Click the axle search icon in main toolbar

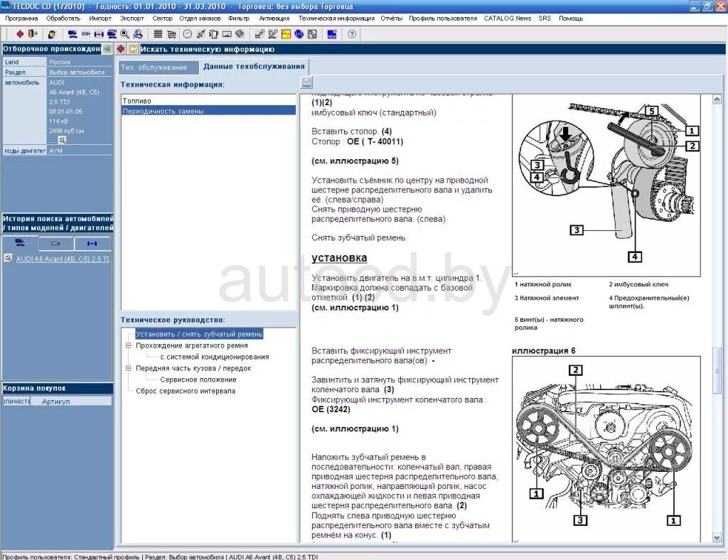pos(99,34)
